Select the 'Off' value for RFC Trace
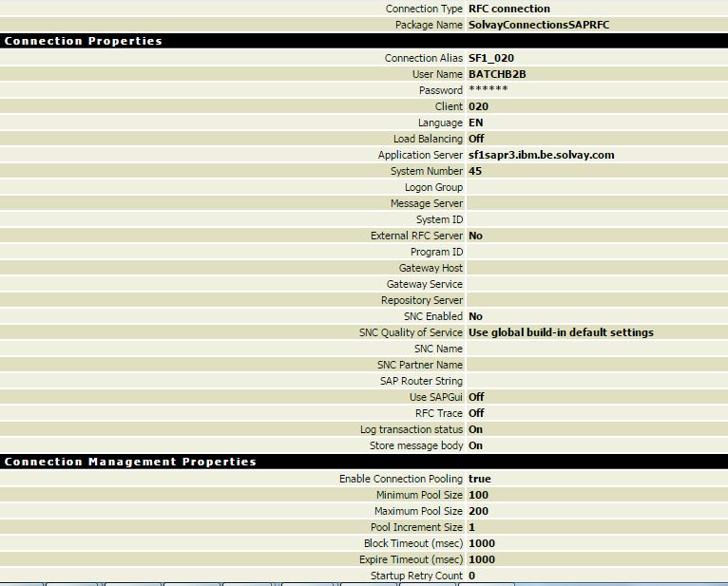728x586 pixels. coord(476,413)
